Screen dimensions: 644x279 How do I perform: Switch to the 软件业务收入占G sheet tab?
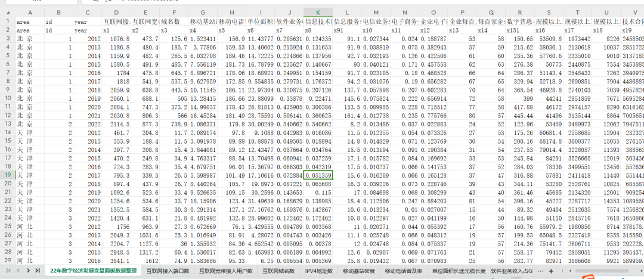coord(512,271)
